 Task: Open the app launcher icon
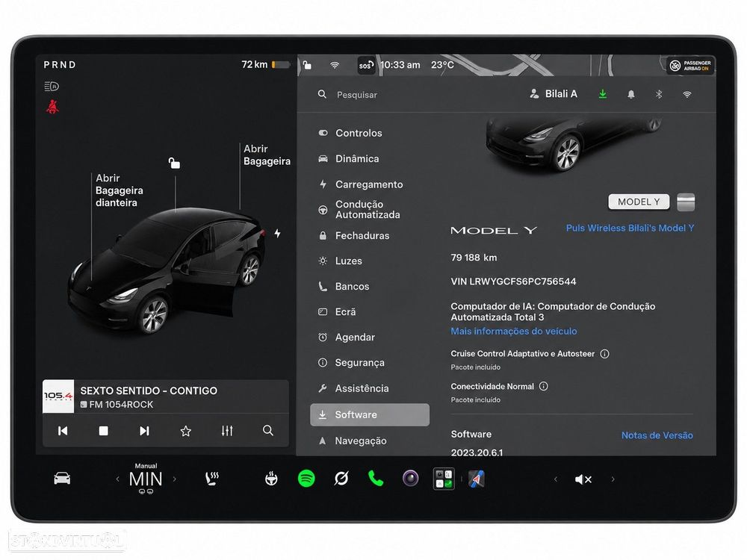click(x=444, y=479)
